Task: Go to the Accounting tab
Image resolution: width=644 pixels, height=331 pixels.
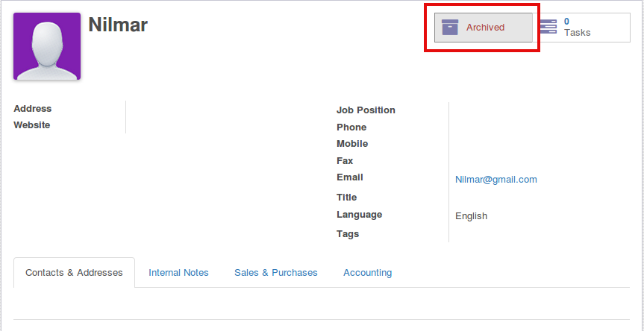Action: click(367, 273)
